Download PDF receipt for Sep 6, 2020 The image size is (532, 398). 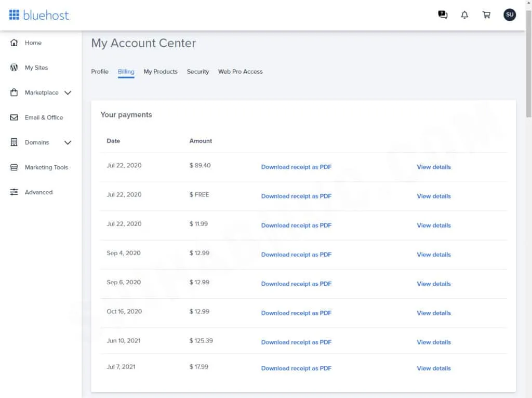pyautogui.click(x=296, y=284)
